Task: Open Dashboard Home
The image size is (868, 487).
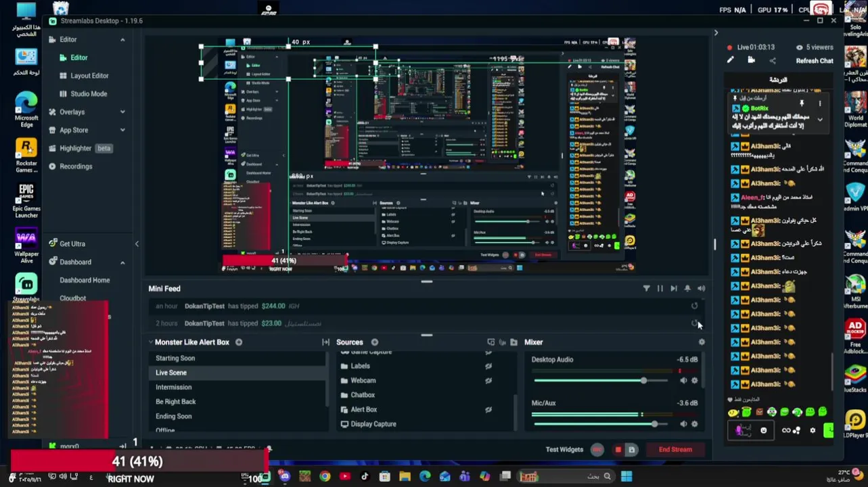Action: 85,280
